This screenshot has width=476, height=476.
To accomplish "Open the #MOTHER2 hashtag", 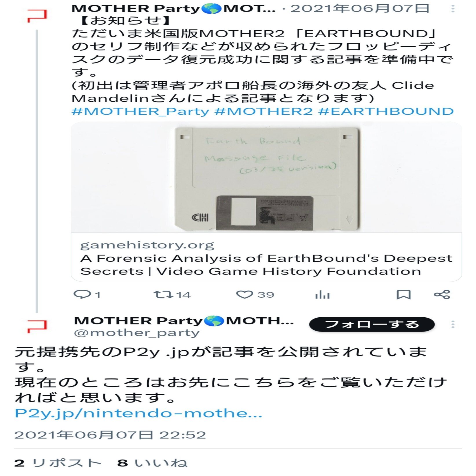I will pos(263,111).
